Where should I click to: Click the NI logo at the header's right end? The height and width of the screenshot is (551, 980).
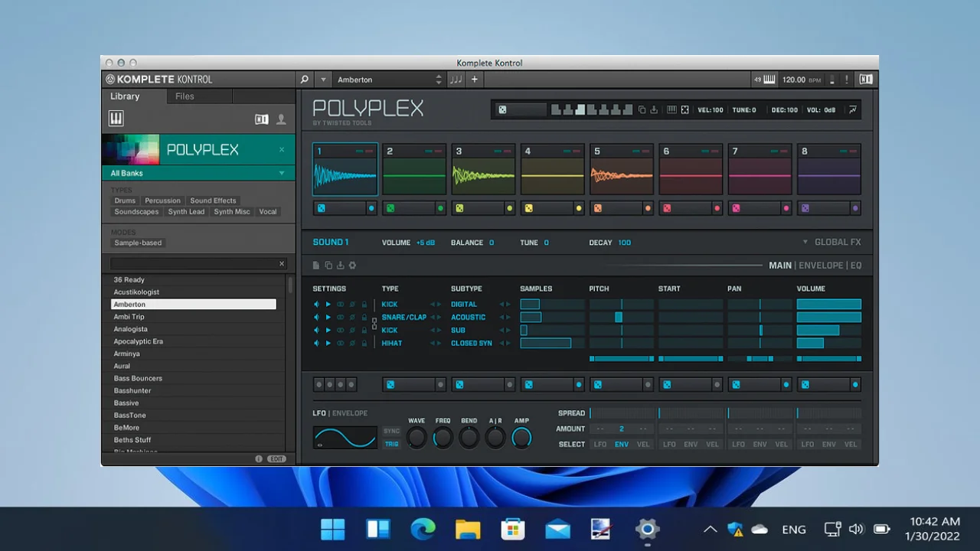point(865,80)
